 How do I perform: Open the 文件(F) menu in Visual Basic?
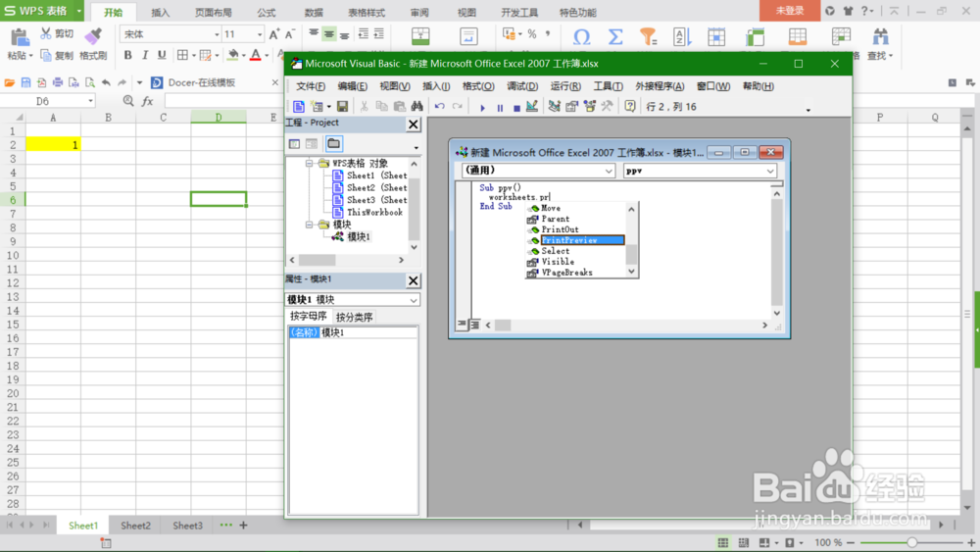311,86
